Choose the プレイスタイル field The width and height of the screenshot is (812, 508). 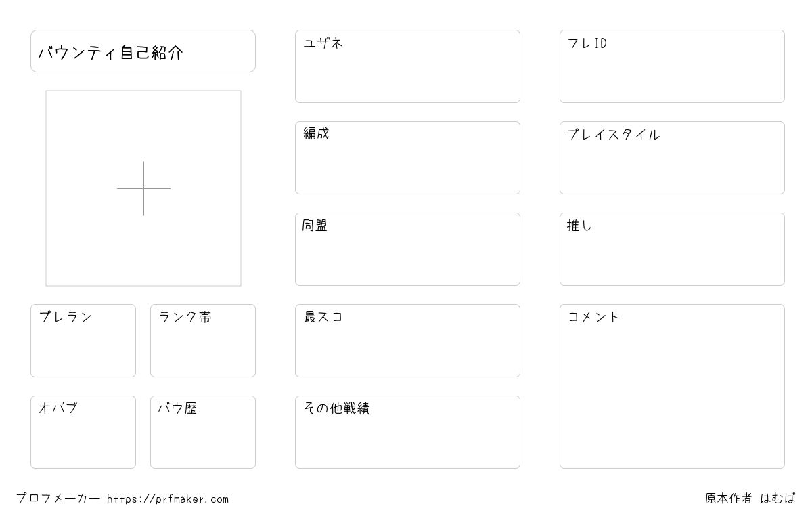(672, 158)
